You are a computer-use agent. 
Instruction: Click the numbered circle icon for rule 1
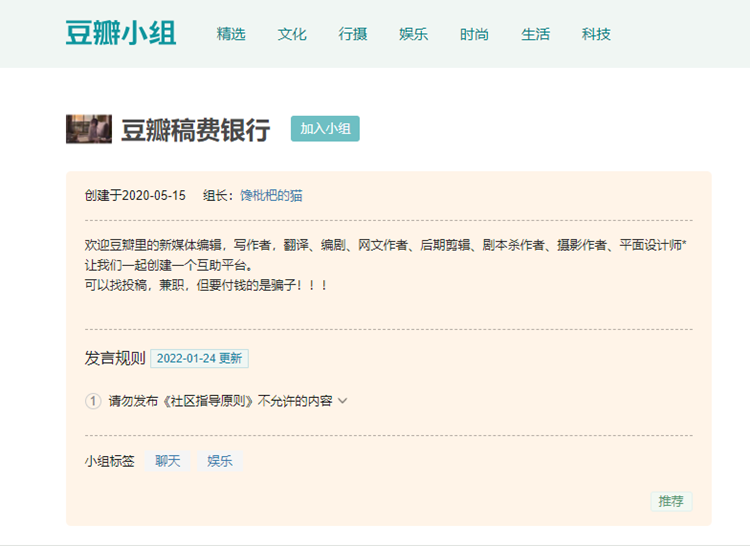tap(93, 401)
